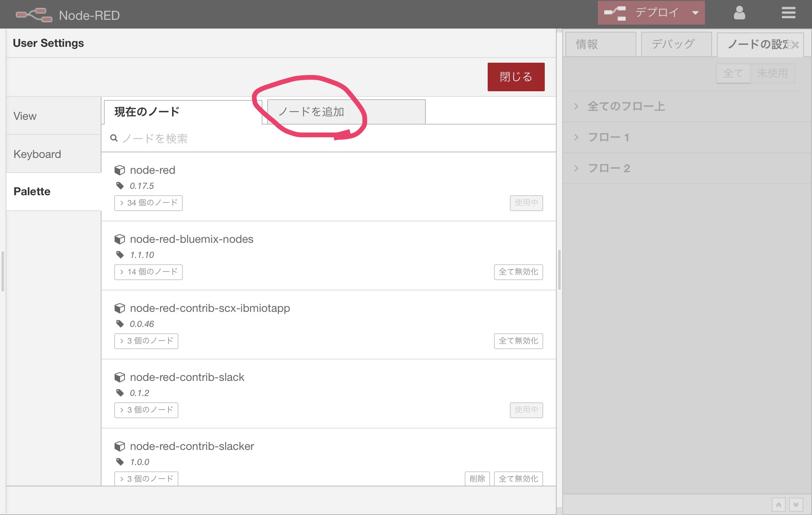
Task: Click the double-chevron collapse icon bottom right
Action: (796, 504)
